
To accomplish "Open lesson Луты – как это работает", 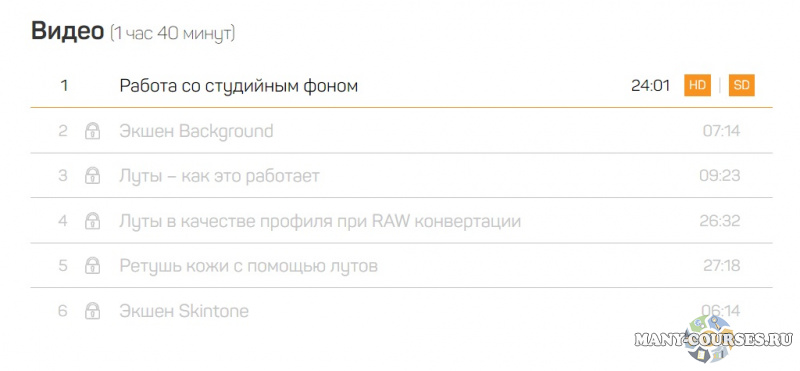I will click(219, 176).
